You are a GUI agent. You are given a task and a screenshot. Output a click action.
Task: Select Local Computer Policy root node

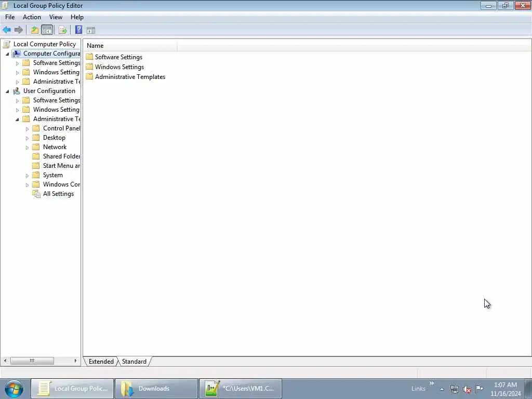point(45,44)
